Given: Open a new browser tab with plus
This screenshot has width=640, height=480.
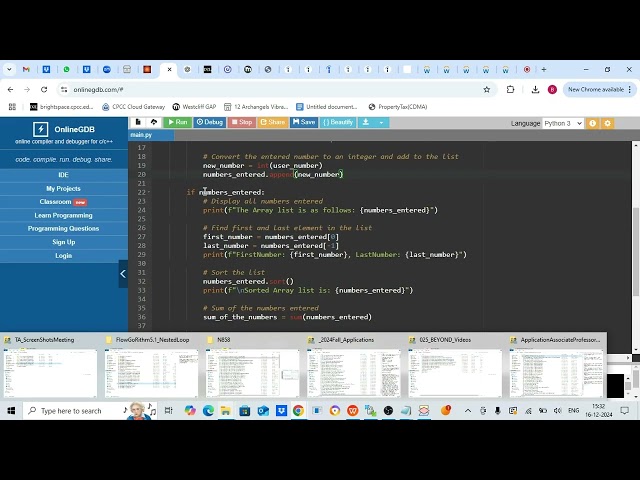Looking at the screenshot, I should [x=544, y=69].
